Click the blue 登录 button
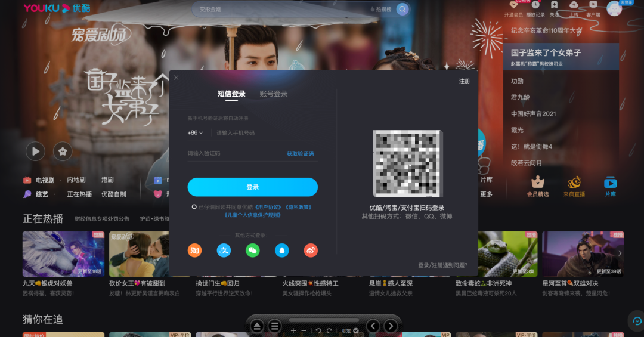The width and height of the screenshot is (644, 337). coord(253,187)
